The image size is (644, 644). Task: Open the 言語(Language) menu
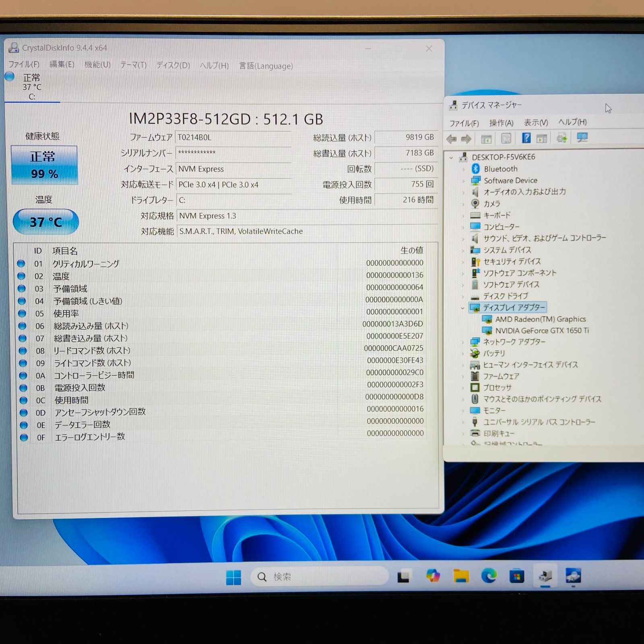[266, 66]
